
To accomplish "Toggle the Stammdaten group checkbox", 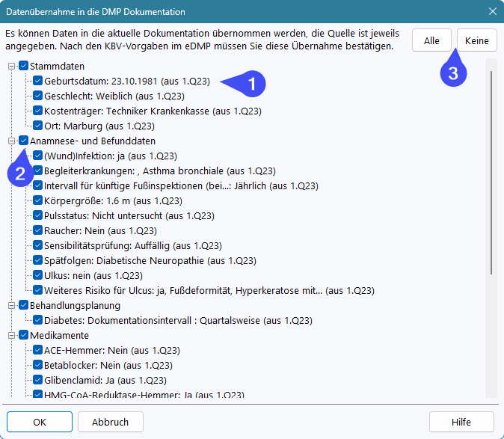I will coord(23,66).
